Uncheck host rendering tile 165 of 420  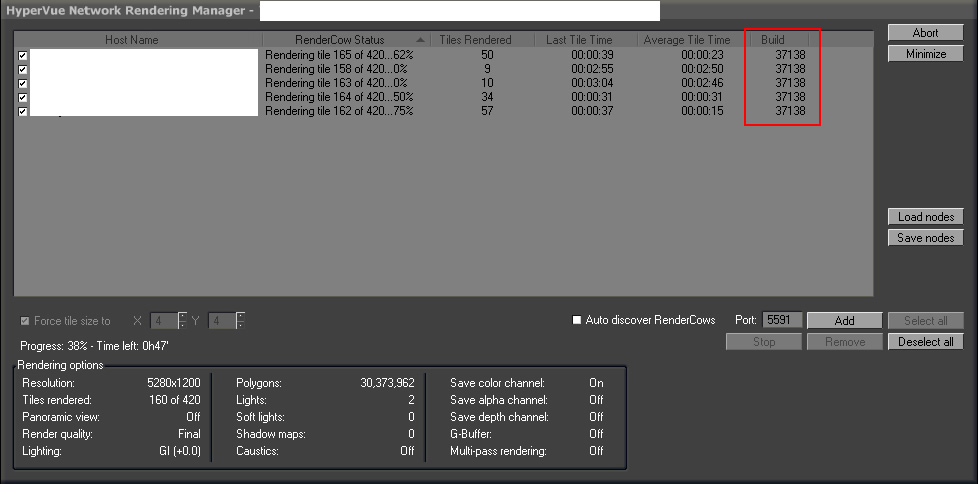[23, 56]
